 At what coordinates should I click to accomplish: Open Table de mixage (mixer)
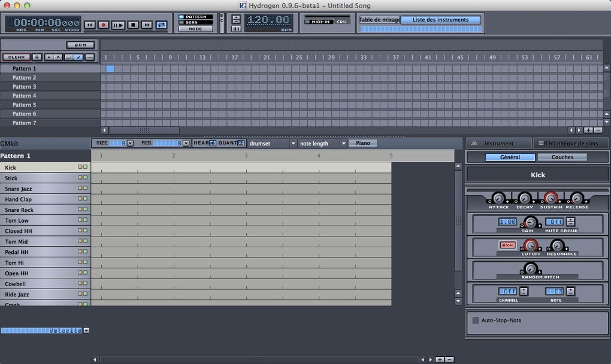(379, 20)
